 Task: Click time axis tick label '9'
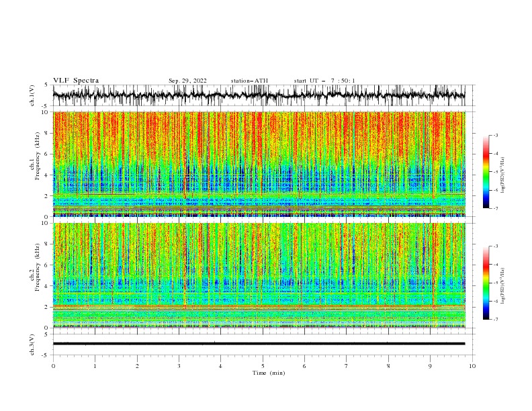click(430, 366)
